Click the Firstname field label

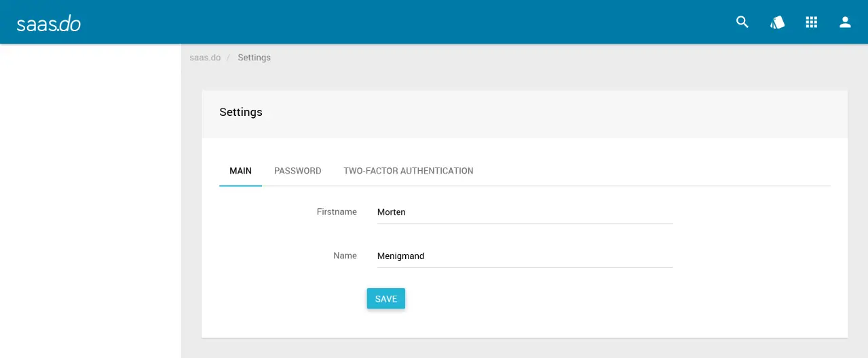(x=337, y=212)
